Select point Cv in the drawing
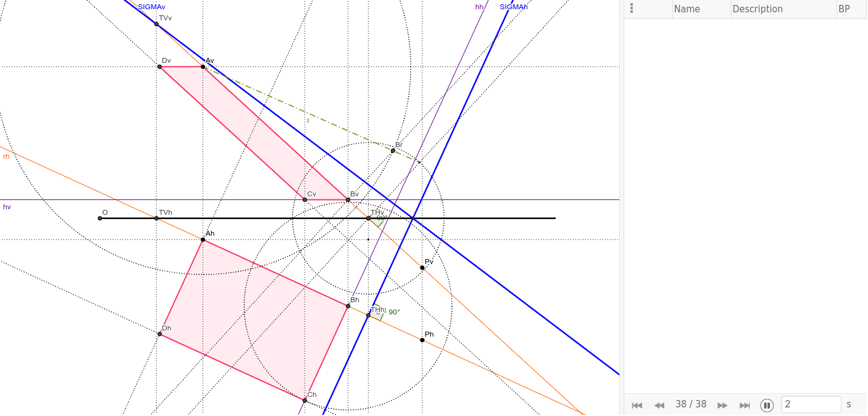868x416 pixels. 305,199
